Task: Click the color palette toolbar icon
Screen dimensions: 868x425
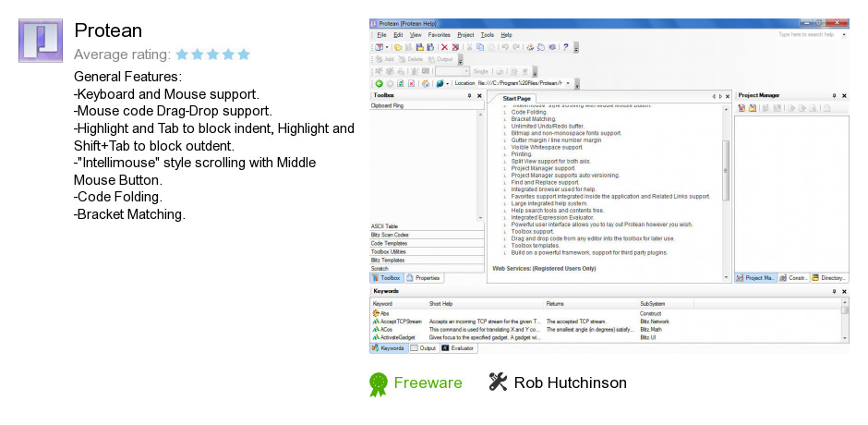Action: 530,47
